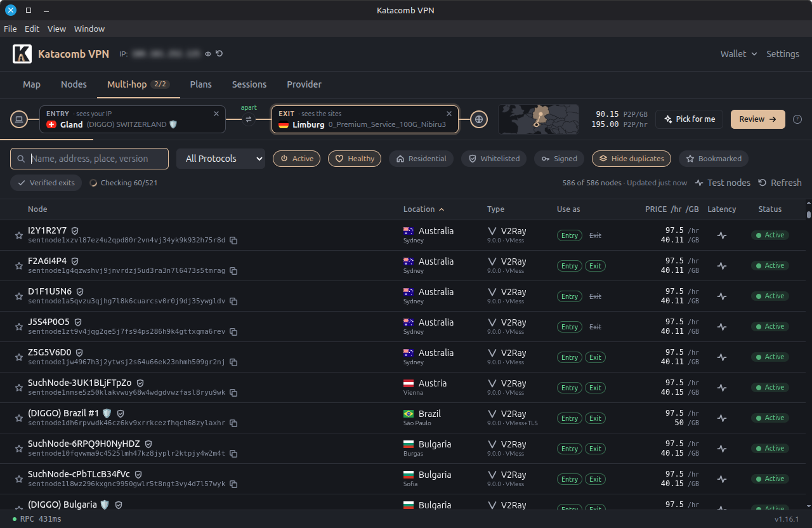812x528 pixels.
Task: Enable the Signed filter
Action: pyautogui.click(x=559, y=159)
